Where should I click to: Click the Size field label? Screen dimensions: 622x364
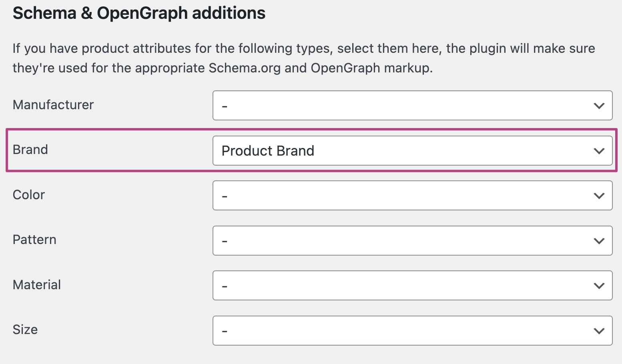point(25,330)
